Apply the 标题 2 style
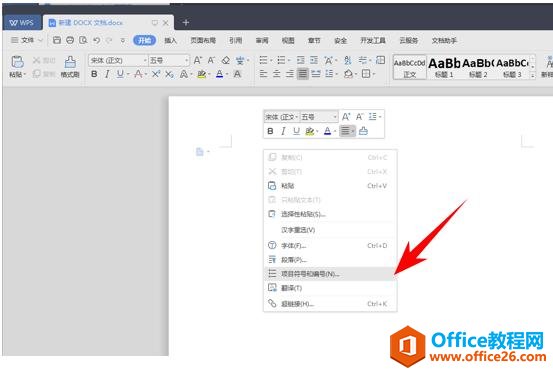553x374 pixels. point(478,67)
